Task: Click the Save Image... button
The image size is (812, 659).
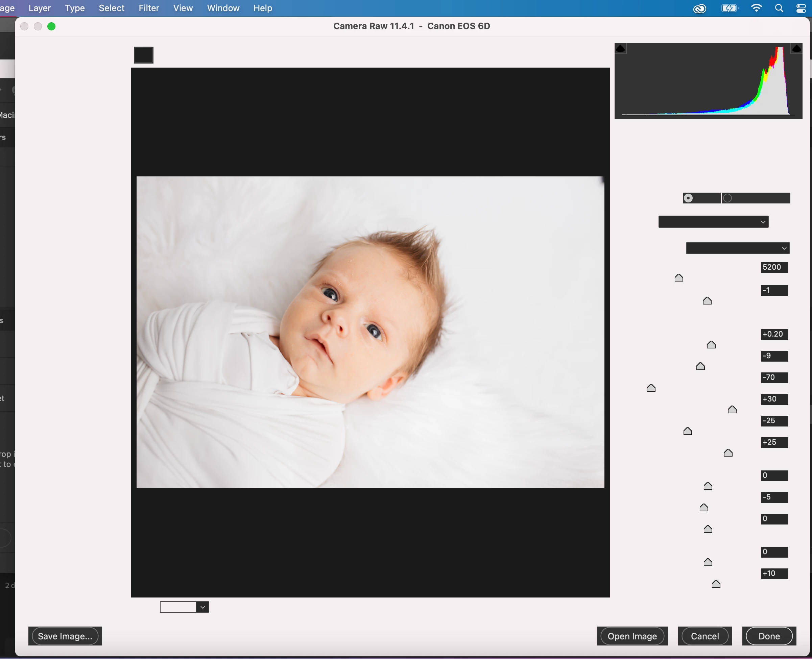Action: coord(65,636)
